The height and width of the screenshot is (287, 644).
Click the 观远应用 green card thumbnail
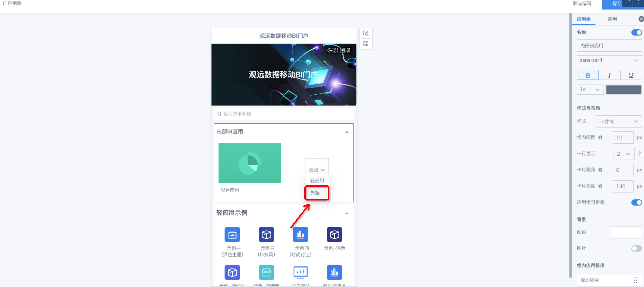(x=250, y=163)
